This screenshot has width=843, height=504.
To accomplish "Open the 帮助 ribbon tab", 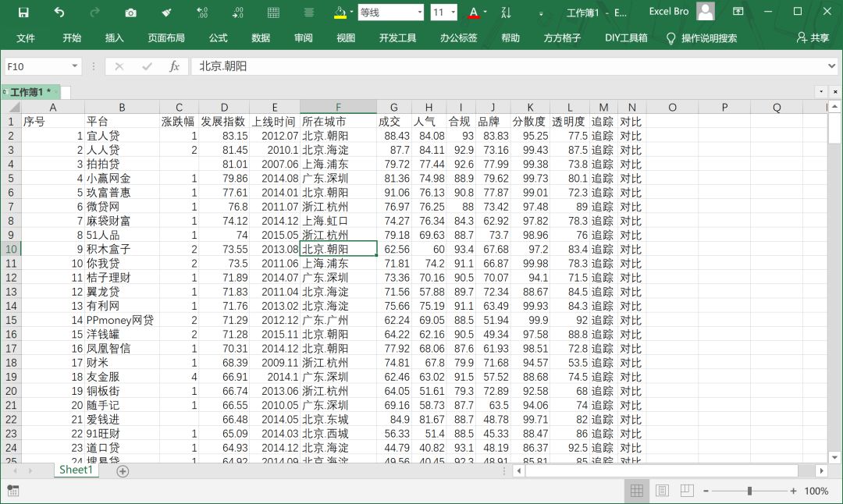I will pyautogui.click(x=510, y=38).
